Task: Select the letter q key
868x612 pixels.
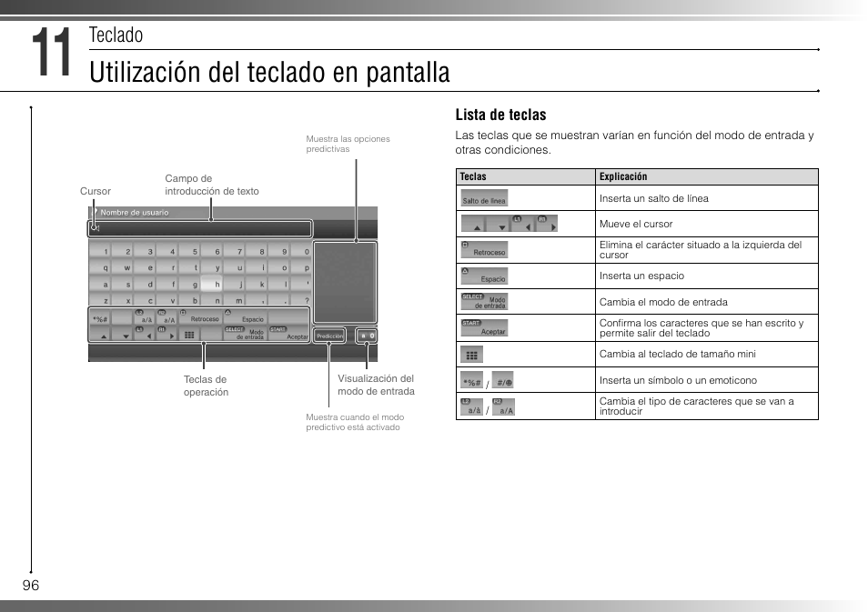Action: point(100,267)
